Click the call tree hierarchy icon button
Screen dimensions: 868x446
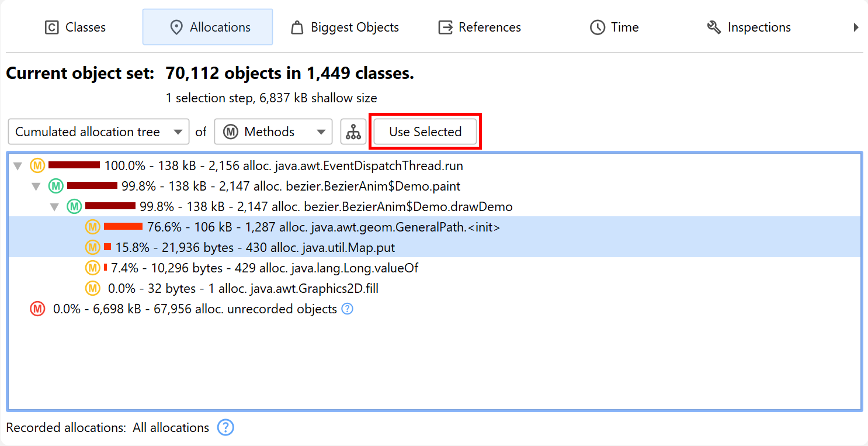tap(353, 132)
